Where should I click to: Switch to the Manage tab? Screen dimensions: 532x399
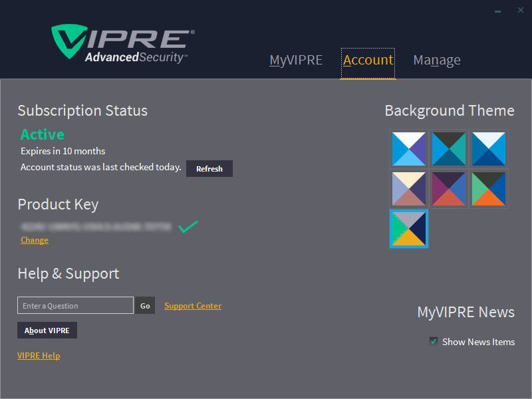(437, 60)
